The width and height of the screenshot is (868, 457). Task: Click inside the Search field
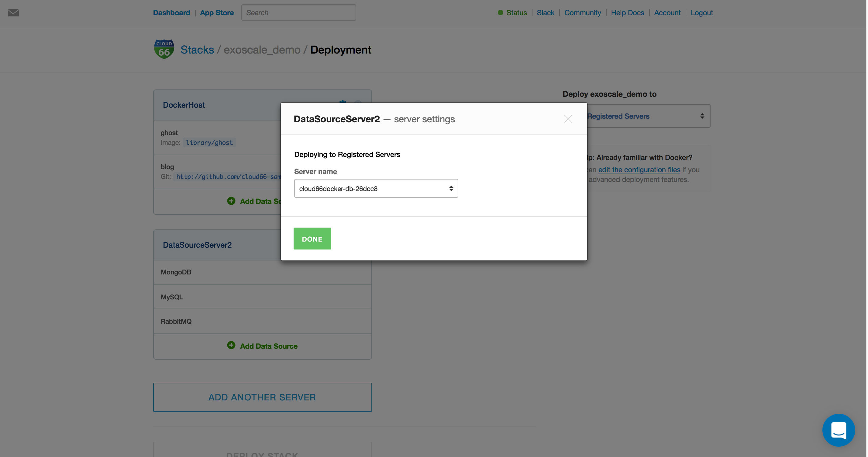coord(298,12)
